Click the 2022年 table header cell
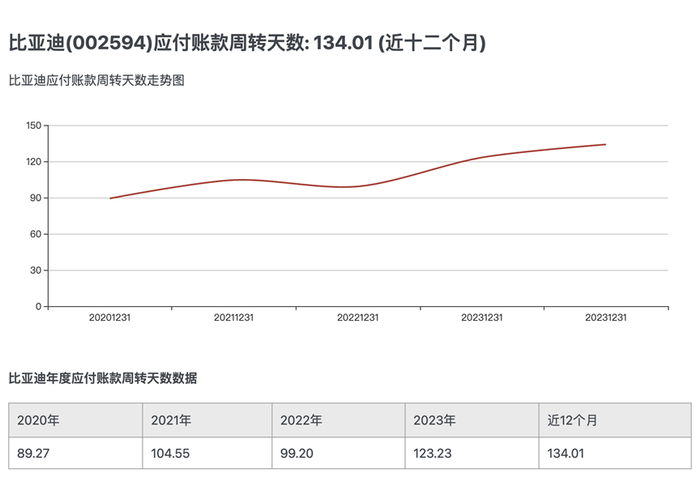Viewport: 700px width, 503px height. [338, 420]
